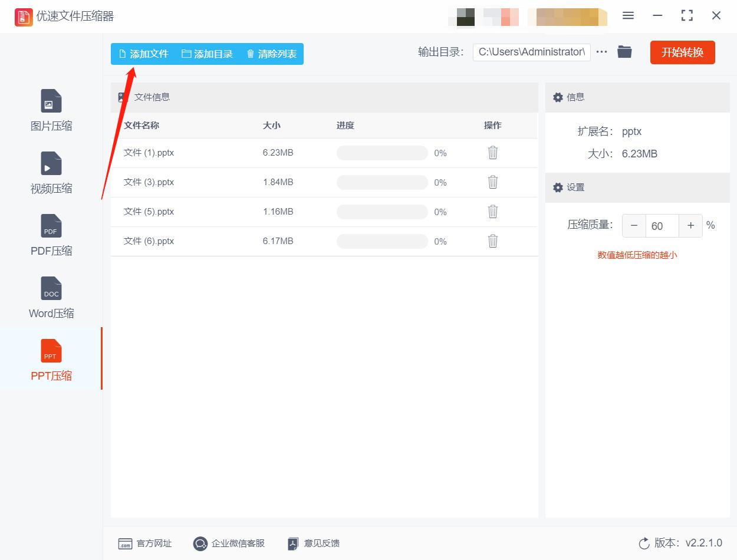Delete 文件 (1).pptx with its trash icon
This screenshot has width=737, height=560.
[x=492, y=153]
